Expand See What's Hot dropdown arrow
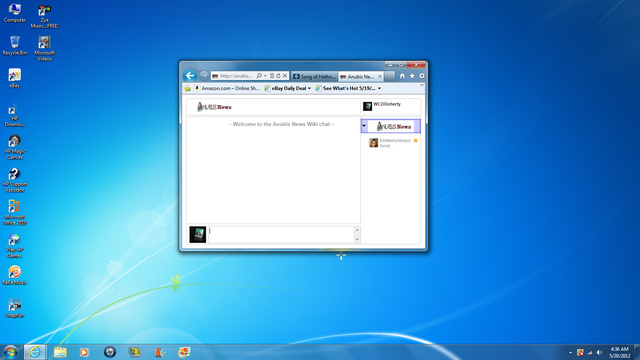 380,88
